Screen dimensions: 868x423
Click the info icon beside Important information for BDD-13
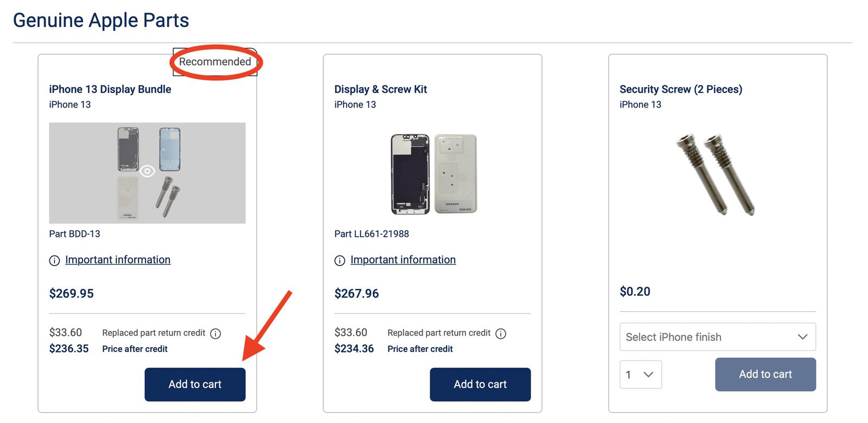54,260
